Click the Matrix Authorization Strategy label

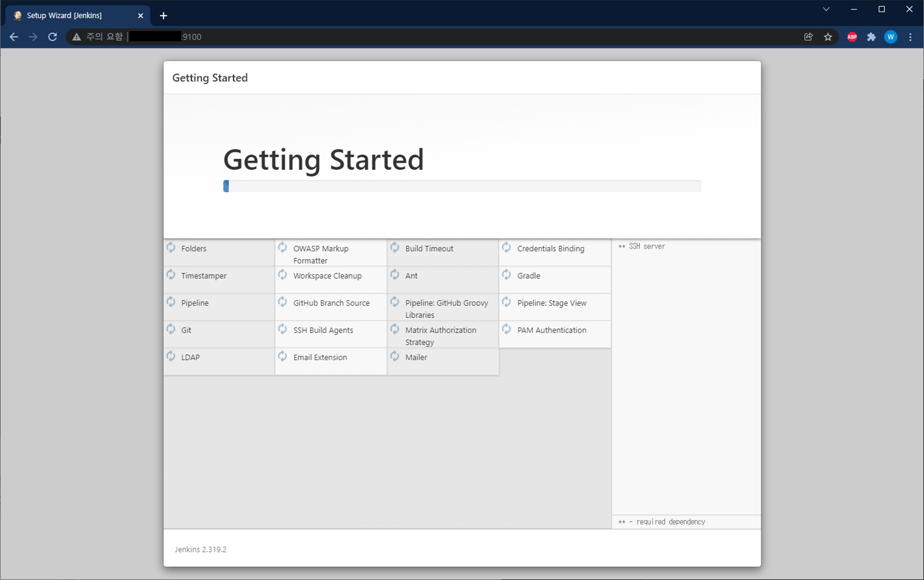pos(441,336)
